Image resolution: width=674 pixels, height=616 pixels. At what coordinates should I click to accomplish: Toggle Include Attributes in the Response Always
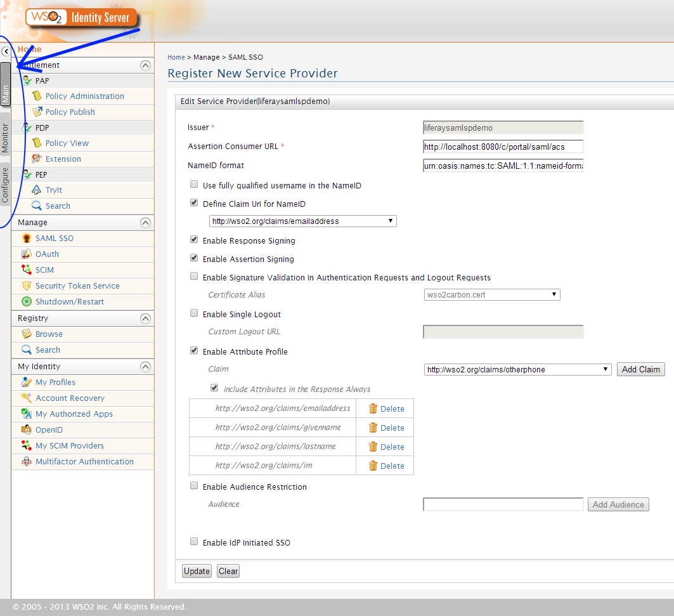214,388
